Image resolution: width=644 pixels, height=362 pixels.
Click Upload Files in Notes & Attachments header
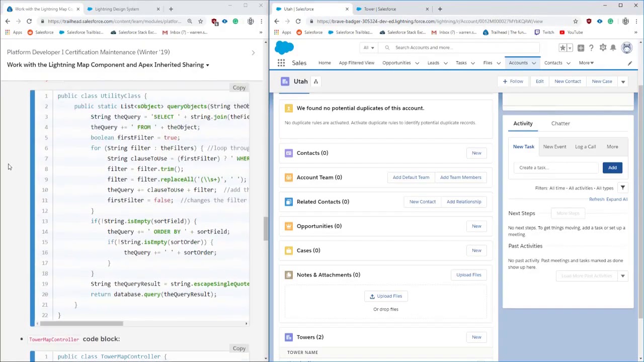(469, 275)
